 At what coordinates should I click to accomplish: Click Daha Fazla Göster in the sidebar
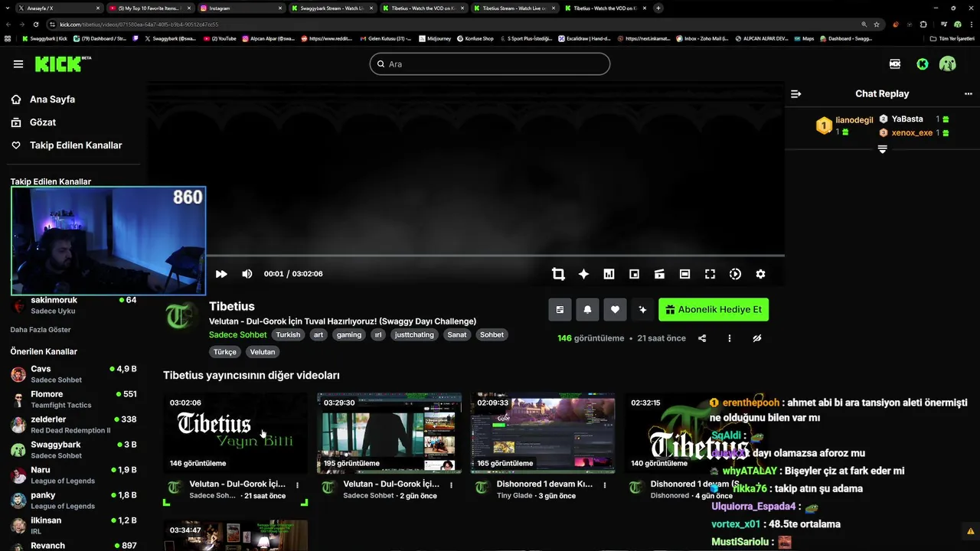click(41, 330)
